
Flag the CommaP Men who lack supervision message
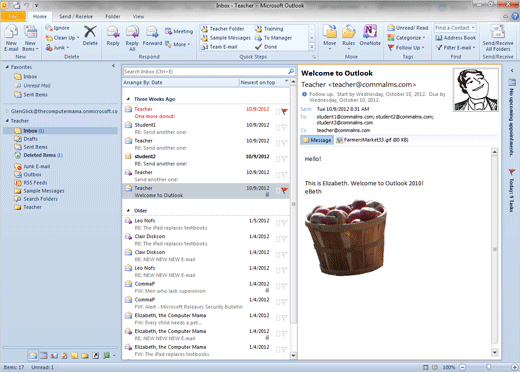click(284, 286)
